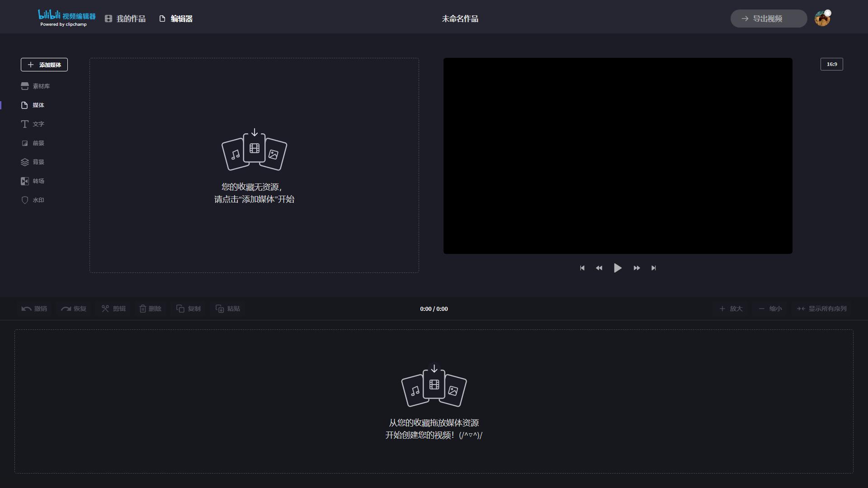
Task: Switch to the 媒体 media tab
Action: click(33, 105)
